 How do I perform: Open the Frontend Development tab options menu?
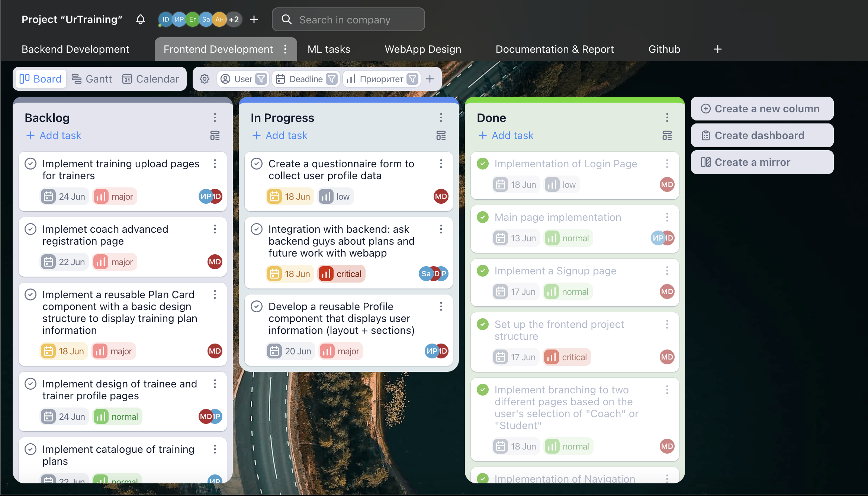(x=285, y=49)
